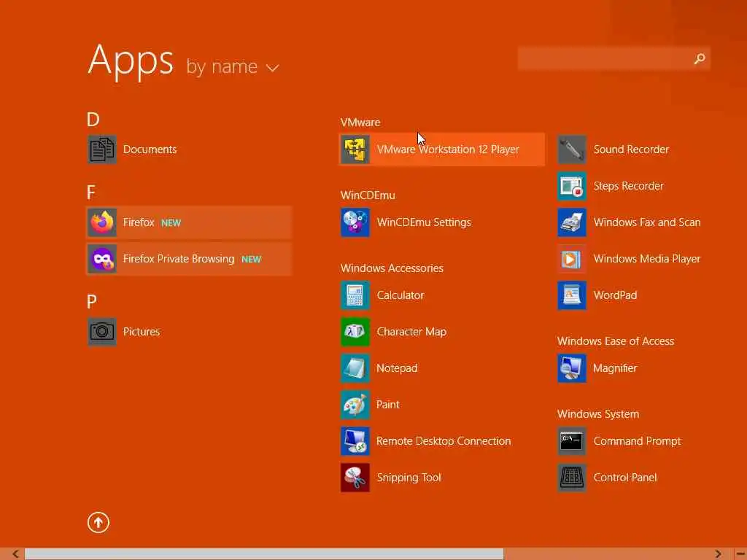Click the horizontal scrollbar thumb
The height and width of the screenshot is (560, 747).
(x=264, y=554)
